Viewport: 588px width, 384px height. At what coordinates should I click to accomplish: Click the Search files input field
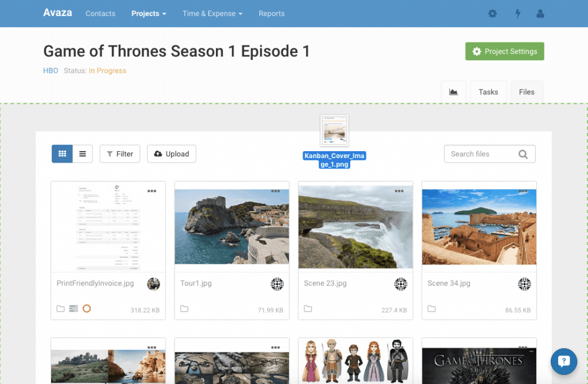[x=482, y=154]
